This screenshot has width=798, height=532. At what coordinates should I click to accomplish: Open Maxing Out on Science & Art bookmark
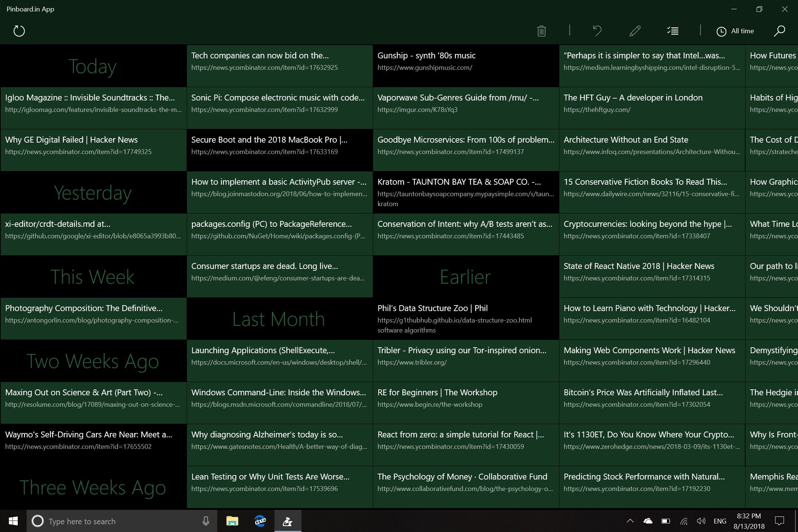coord(93,403)
